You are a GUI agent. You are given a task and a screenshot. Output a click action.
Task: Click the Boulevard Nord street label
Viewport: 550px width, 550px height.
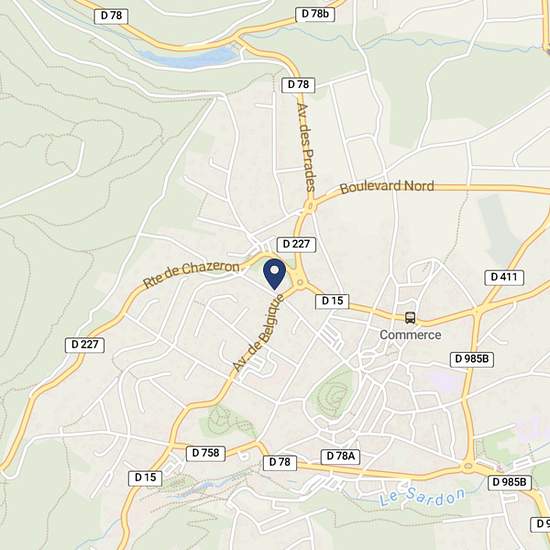[x=387, y=186]
